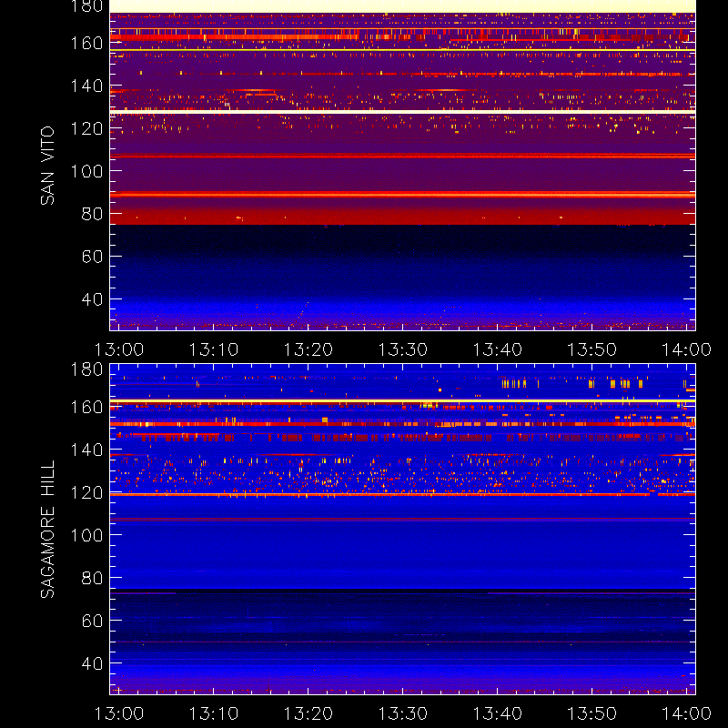Select the 60 tick label on SAGAMORE HILL plot
This screenshot has height=728, width=728.
[x=92, y=621]
